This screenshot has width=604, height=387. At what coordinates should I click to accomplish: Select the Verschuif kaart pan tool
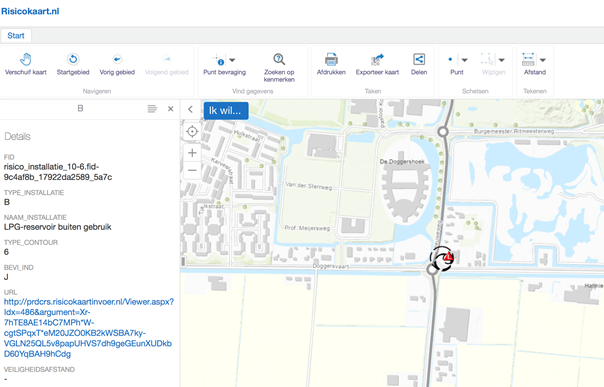[25, 64]
